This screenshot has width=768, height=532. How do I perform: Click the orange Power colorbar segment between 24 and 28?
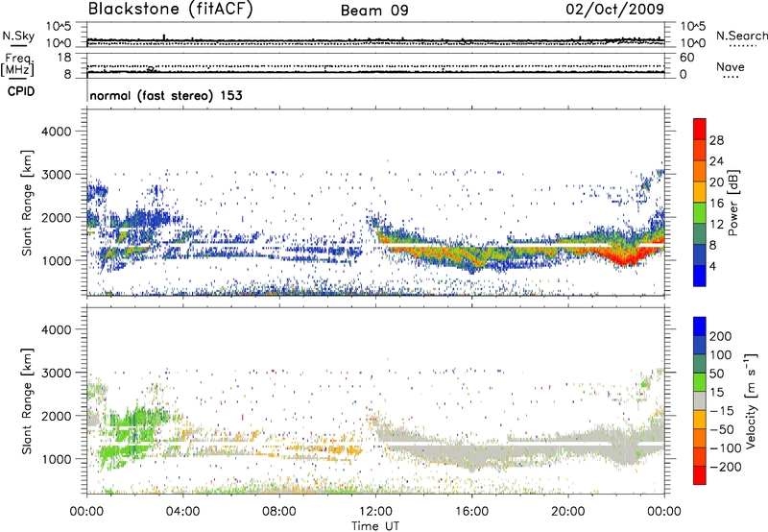click(700, 150)
